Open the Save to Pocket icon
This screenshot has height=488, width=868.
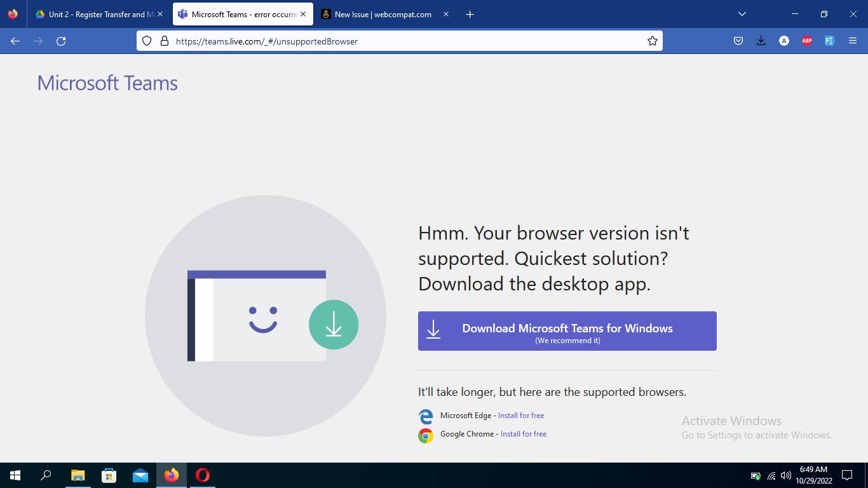coord(738,41)
